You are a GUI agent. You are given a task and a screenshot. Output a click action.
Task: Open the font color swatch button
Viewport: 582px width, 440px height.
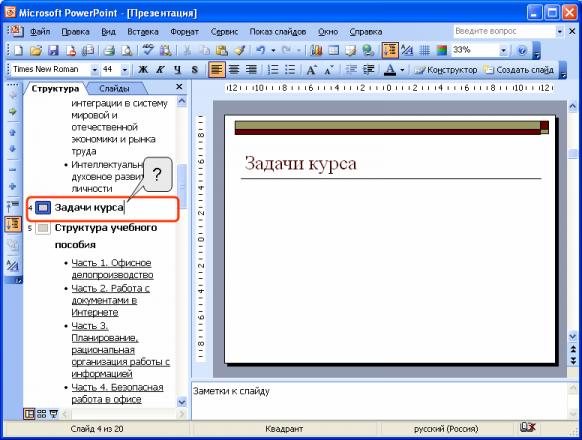click(390, 69)
